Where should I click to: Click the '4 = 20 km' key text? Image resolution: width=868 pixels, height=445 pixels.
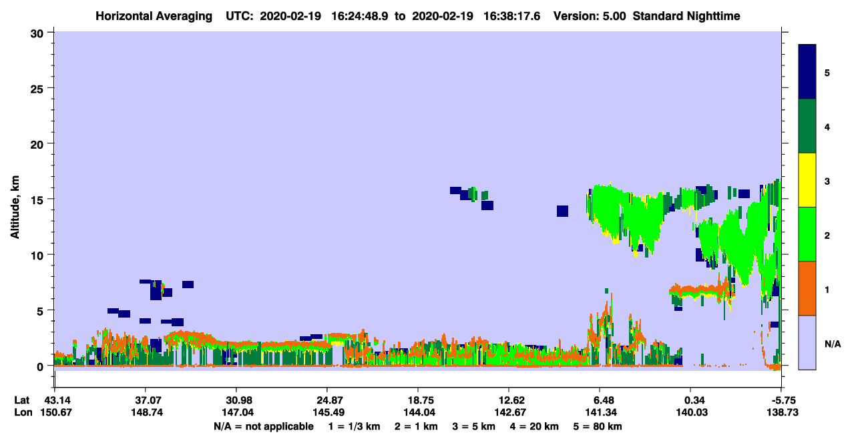(x=535, y=426)
